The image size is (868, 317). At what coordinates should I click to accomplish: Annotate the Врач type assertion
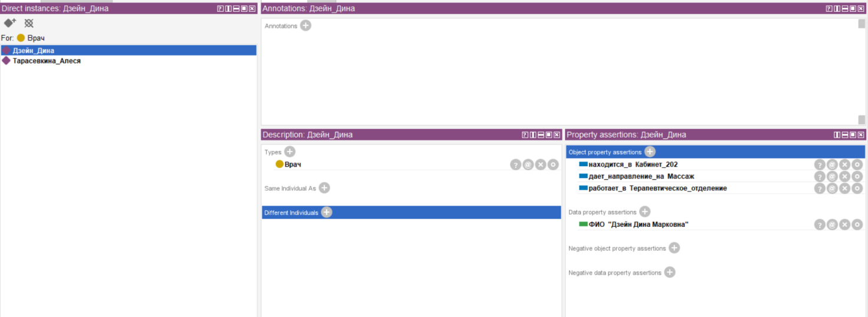click(x=528, y=165)
